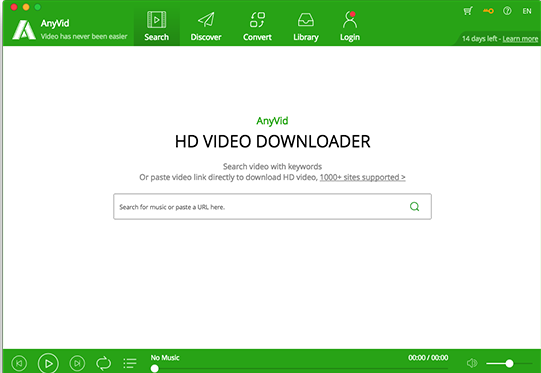The width and height of the screenshot is (541, 373).
Task: Open the EN language selector
Action: pyautogui.click(x=527, y=11)
